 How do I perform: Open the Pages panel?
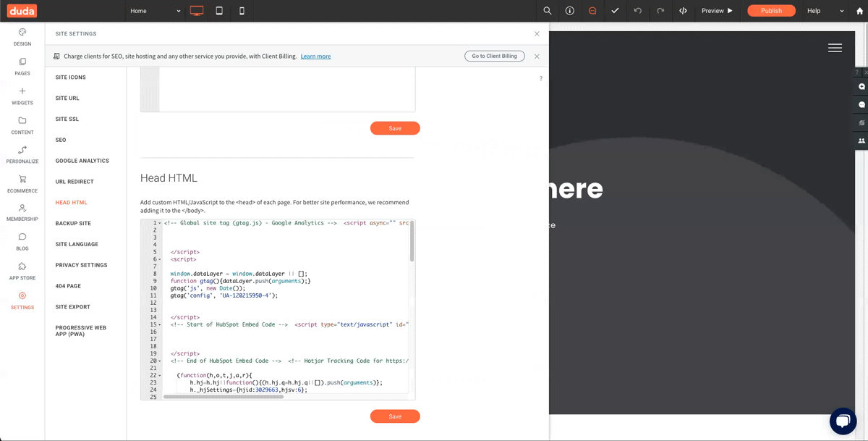coord(22,67)
